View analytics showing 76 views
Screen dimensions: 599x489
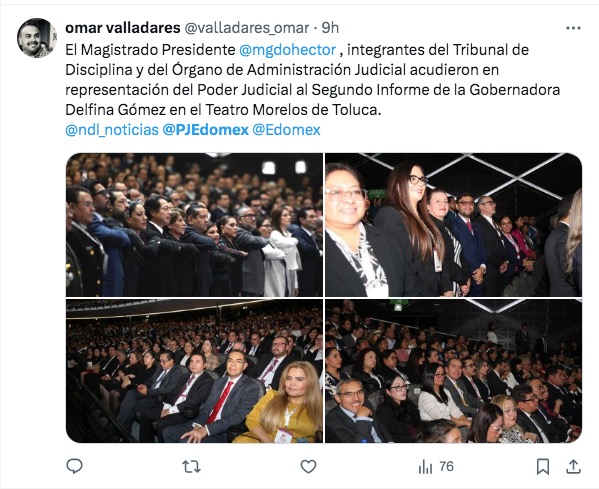click(436, 466)
